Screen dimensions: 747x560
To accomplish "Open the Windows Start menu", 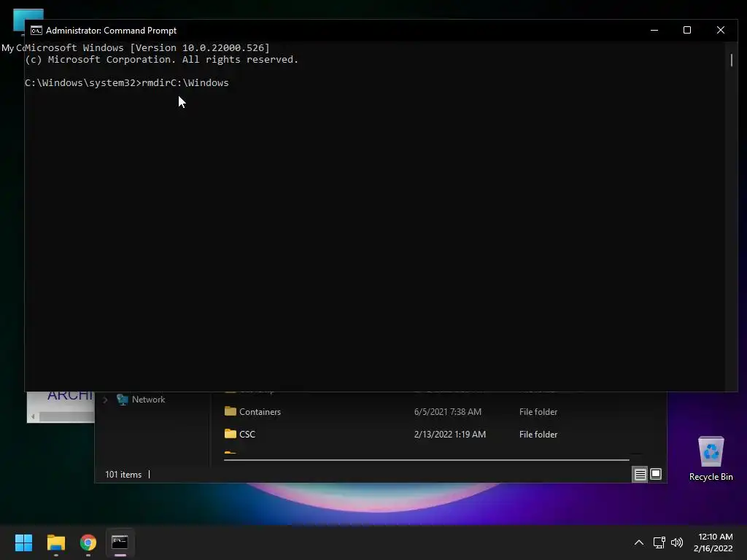I will 23,542.
